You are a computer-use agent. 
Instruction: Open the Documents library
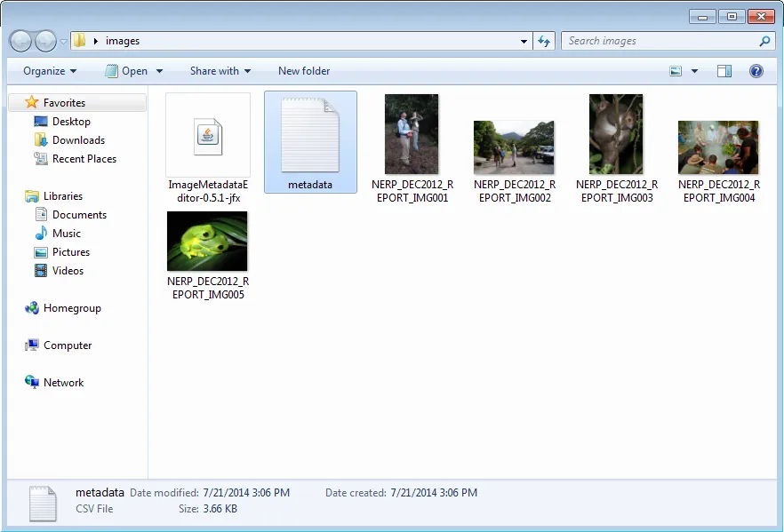pyautogui.click(x=79, y=215)
